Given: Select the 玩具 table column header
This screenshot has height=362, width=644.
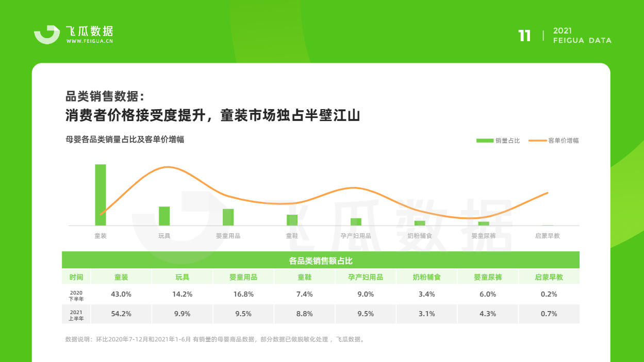Looking at the screenshot, I should pyautogui.click(x=183, y=277).
